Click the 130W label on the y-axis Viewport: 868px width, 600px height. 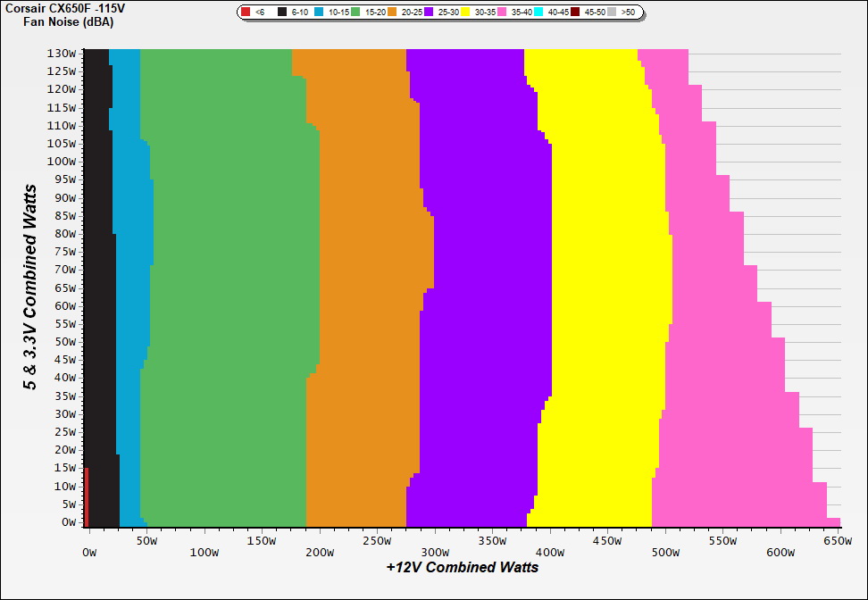[x=63, y=53]
